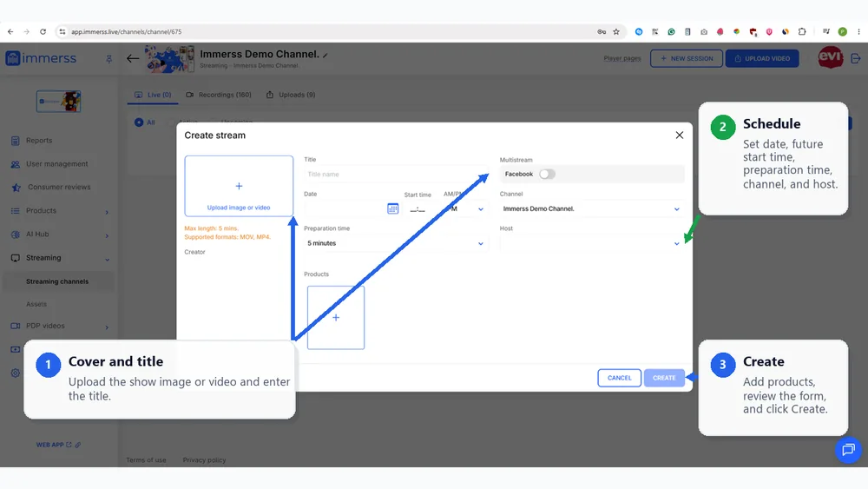This screenshot has width=868, height=489.
Task: Click the Upload image or video box
Action: pos(239,186)
